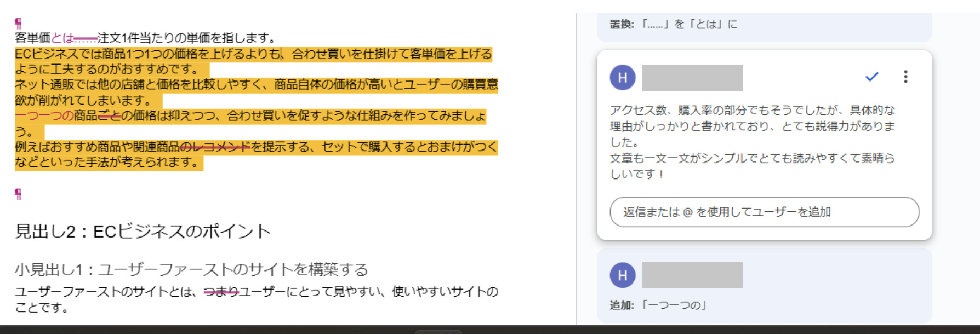Click the reply field 返信または@を使用してユーザーを追加
Viewport: 980px width, 335px height.
pyautogui.click(x=764, y=212)
